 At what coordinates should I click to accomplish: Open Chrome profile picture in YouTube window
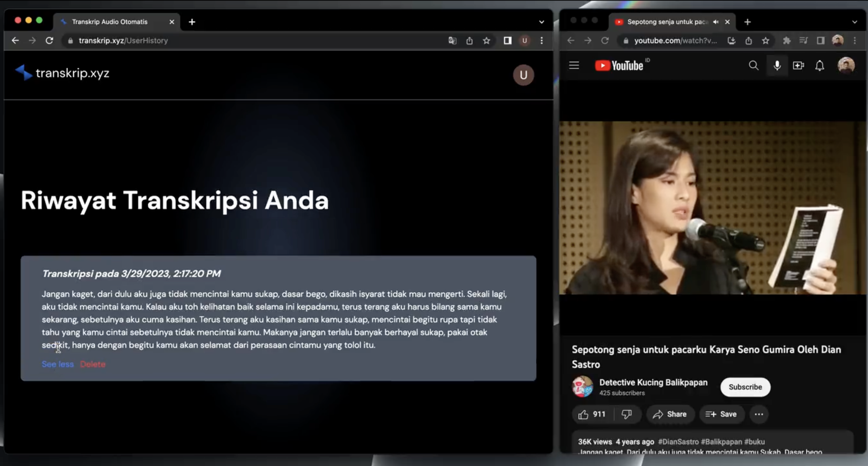coord(837,40)
